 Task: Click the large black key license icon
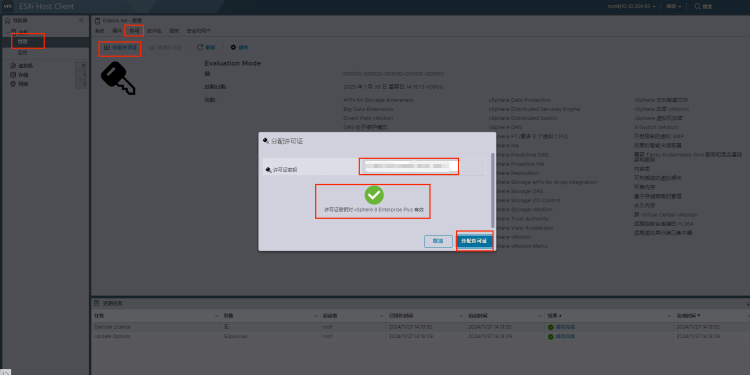point(118,79)
